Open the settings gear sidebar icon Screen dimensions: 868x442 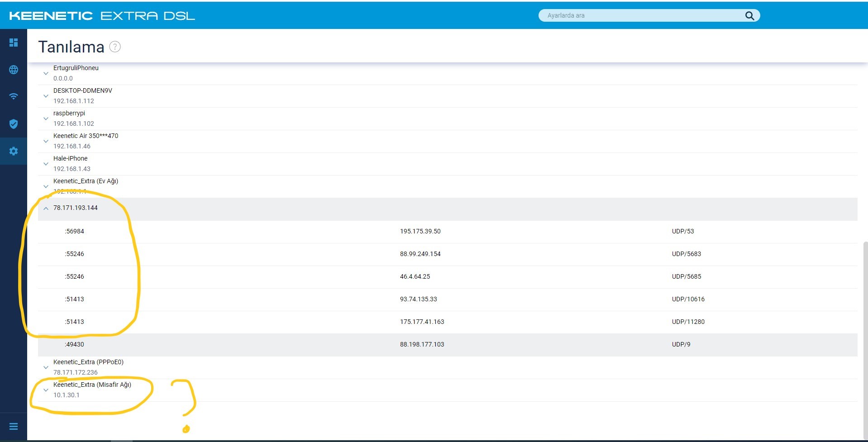tap(14, 151)
